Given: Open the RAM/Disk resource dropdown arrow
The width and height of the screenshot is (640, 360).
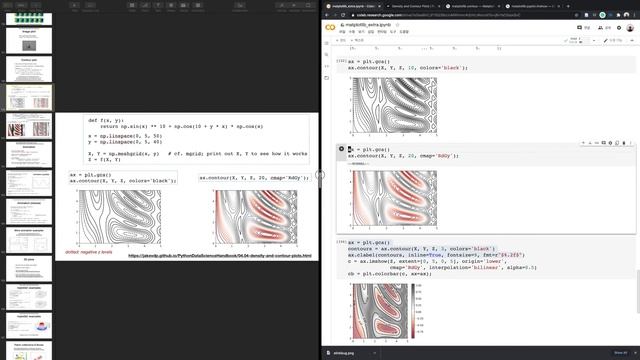Looking at the screenshot, I should (594, 40).
